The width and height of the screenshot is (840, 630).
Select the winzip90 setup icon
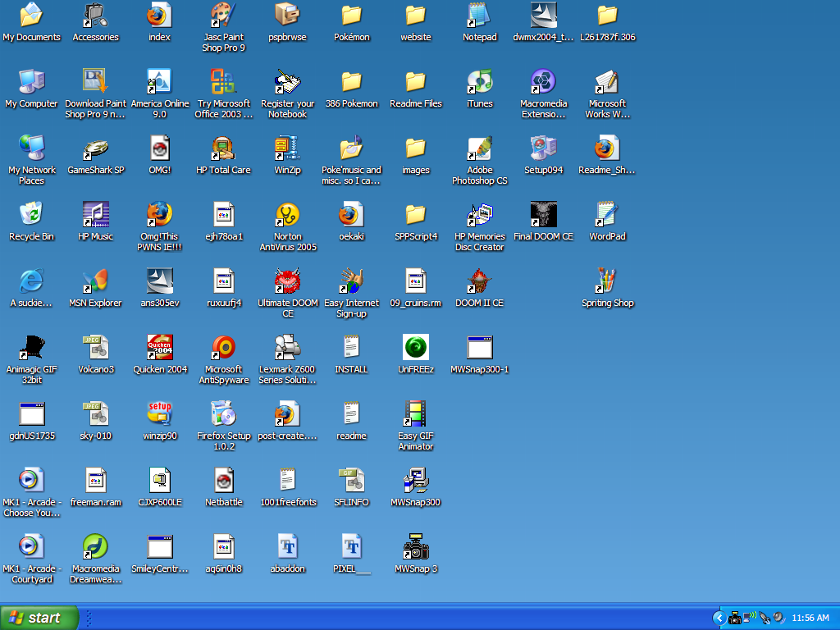click(160, 413)
